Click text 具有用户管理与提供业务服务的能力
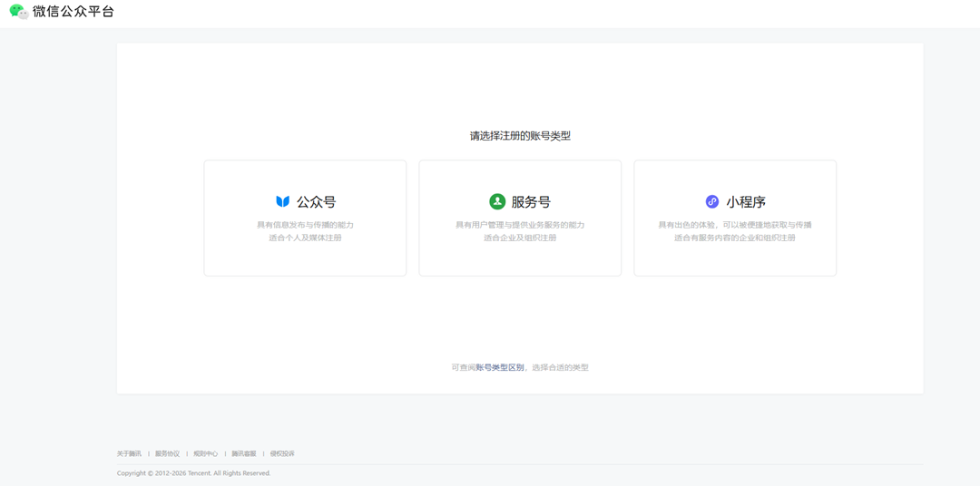Viewport: 980px width, 486px height. [x=520, y=225]
